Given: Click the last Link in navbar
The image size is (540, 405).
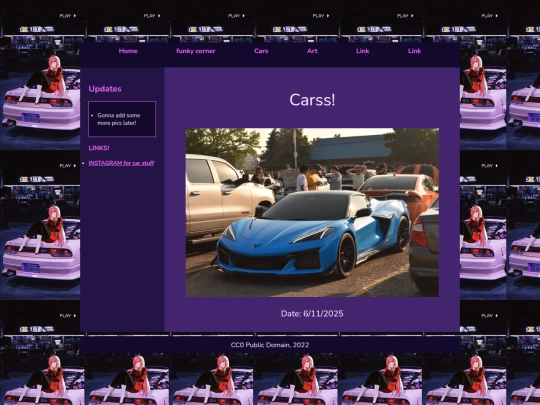Looking at the screenshot, I should (414, 51).
